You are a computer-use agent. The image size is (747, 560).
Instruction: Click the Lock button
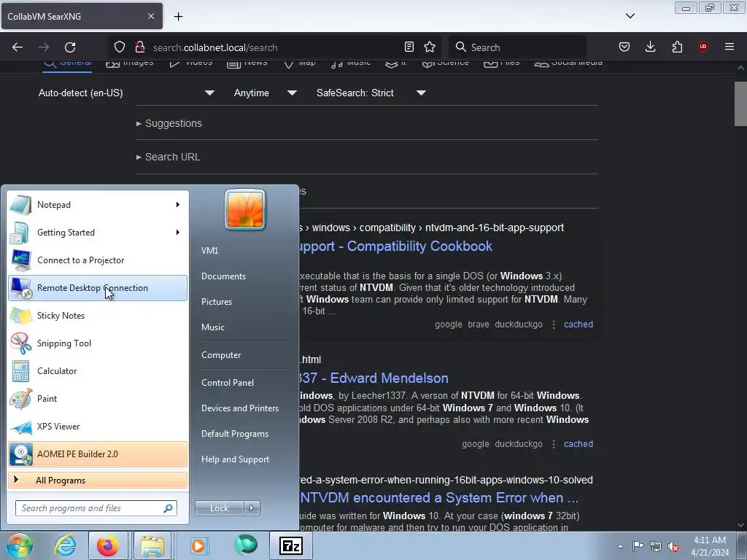tap(219, 508)
